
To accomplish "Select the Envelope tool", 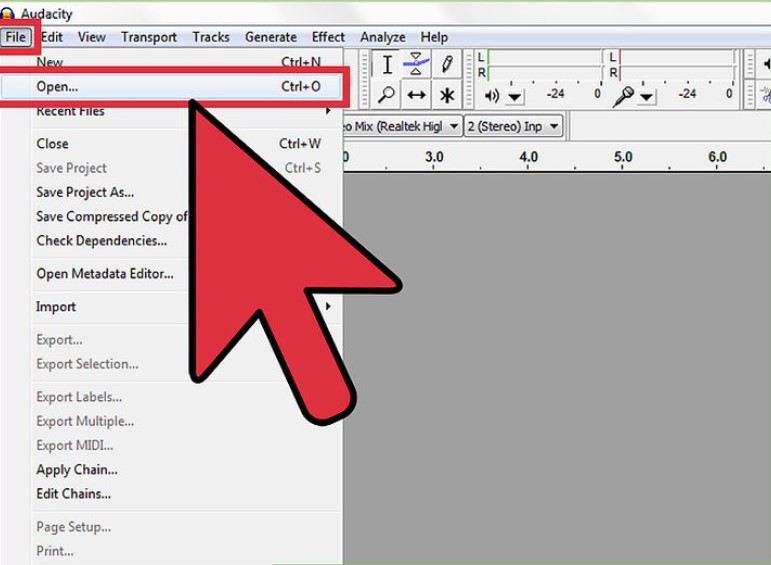I will click(x=416, y=64).
